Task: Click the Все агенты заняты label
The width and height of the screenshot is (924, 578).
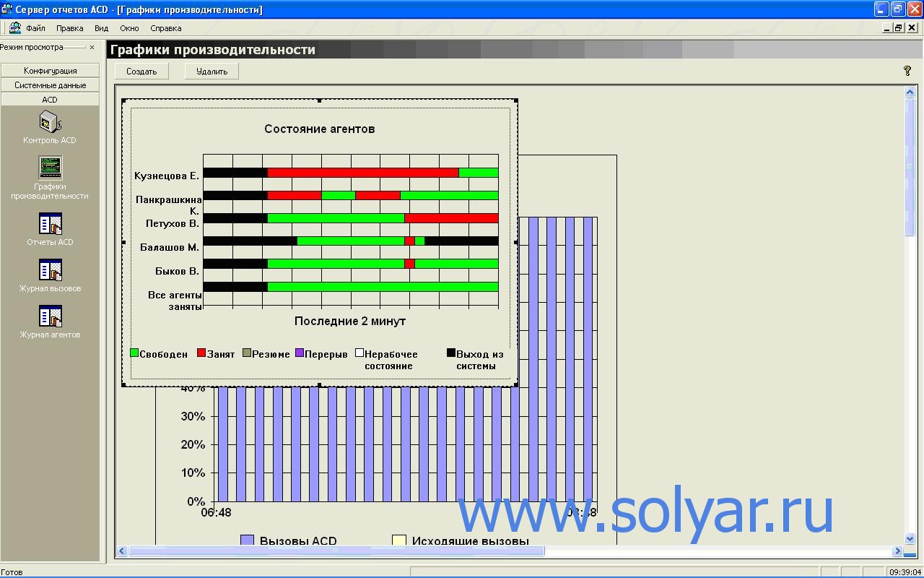Action: pos(175,301)
